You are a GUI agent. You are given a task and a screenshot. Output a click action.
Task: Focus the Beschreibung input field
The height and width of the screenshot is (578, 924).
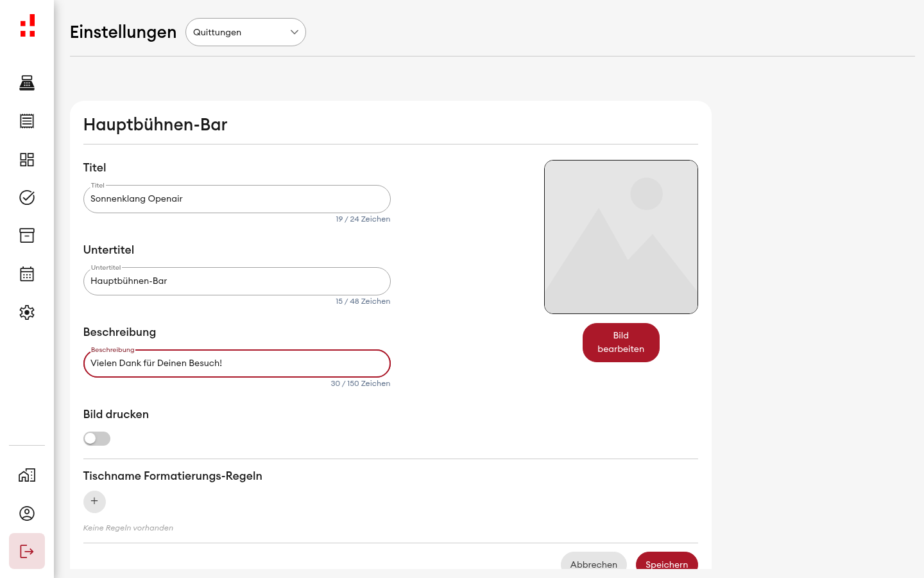coord(237,363)
